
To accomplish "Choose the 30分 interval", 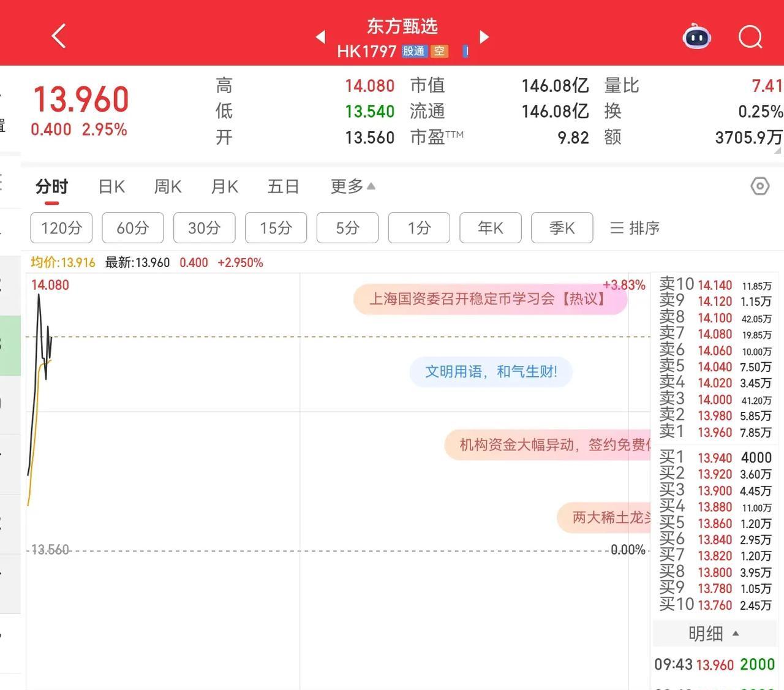I will (205, 228).
